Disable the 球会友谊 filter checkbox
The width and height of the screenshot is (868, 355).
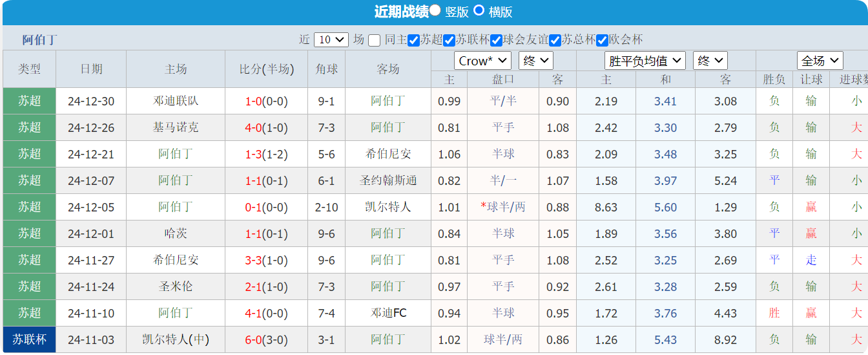click(496, 40)
